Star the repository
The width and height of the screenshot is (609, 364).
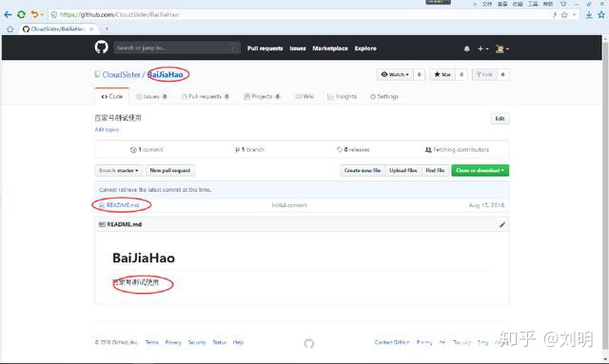tap(442, 74)
